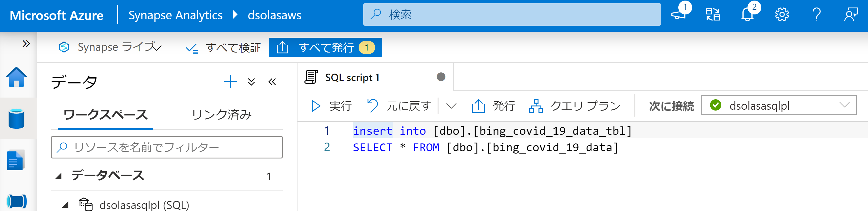Screen dimensions: 868x211
Task: Open the feedback person icon
Action: [851, 15]
